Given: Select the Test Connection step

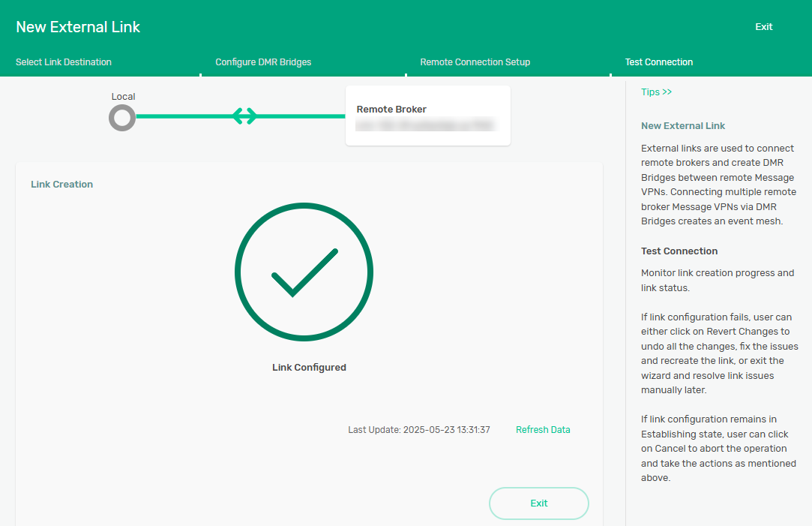Looking at the screenshot, I should tap(659, 62).
